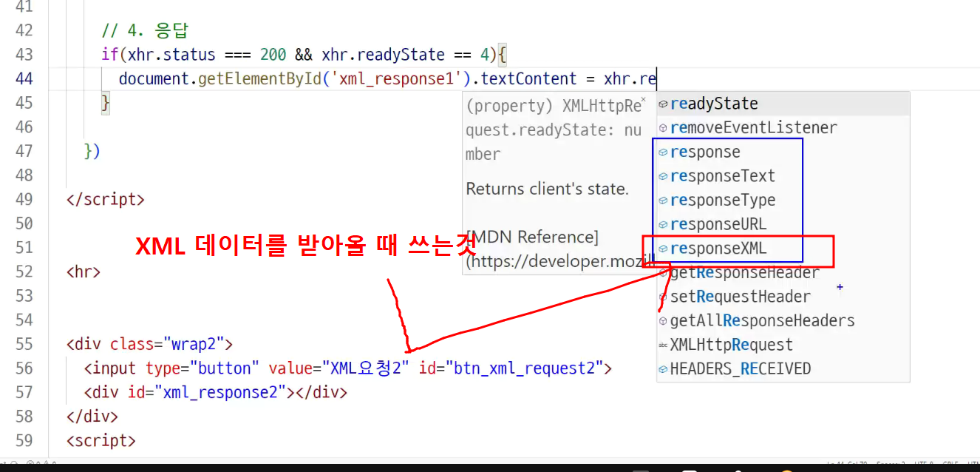The image size is (980, 472).
Task: Choose the getResponseHeader method suggestion
Action: 783,272
